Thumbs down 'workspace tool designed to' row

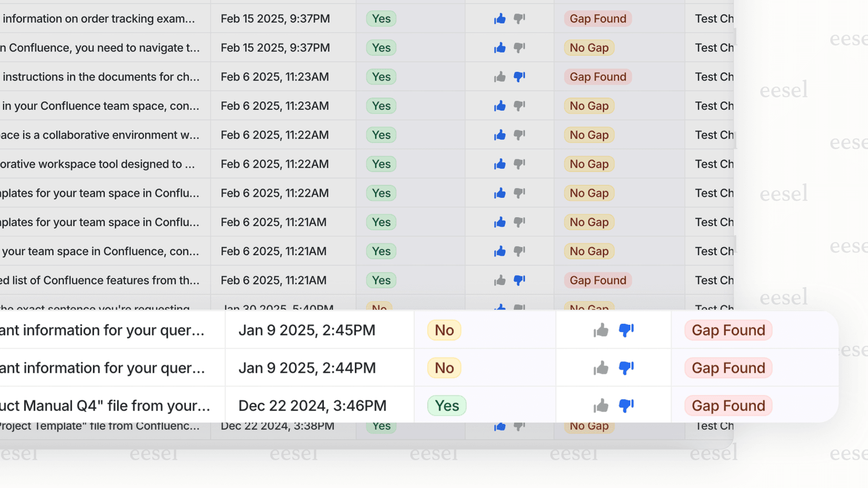pos(519,164)
